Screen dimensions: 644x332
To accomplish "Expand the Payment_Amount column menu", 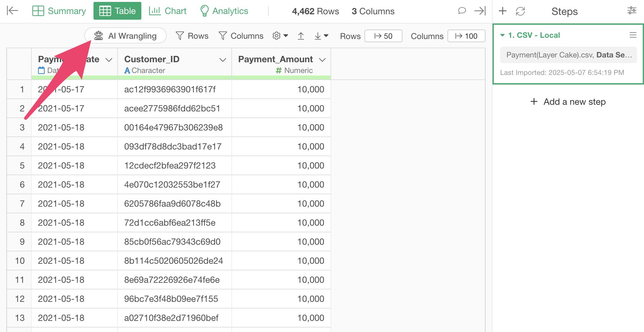I will [322, 60].
